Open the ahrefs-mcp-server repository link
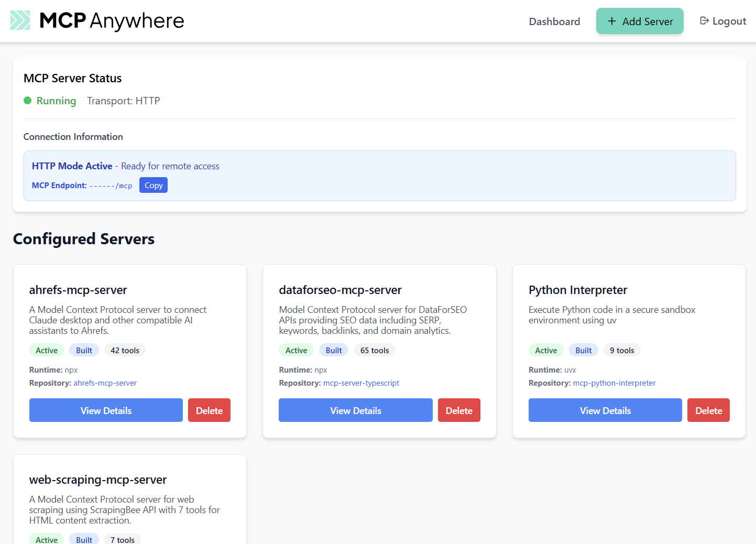 coord(105,383)
